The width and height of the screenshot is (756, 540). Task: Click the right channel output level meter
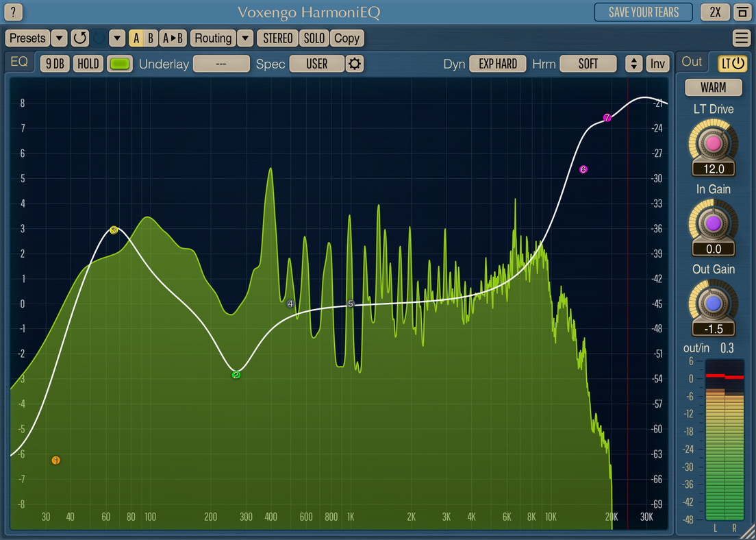click(734, 440)
